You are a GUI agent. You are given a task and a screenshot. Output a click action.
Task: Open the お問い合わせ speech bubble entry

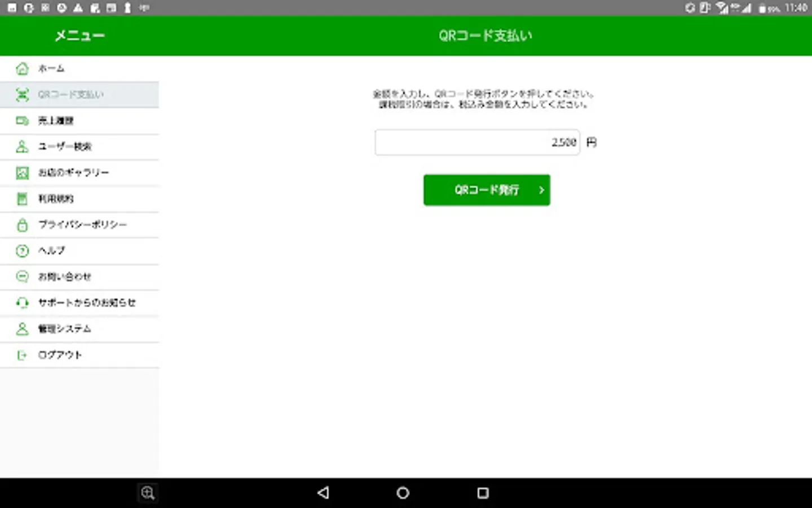point(79,277)
